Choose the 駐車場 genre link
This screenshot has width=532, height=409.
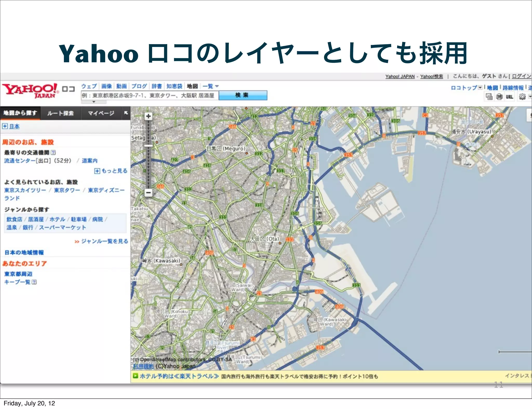(79, 219)
